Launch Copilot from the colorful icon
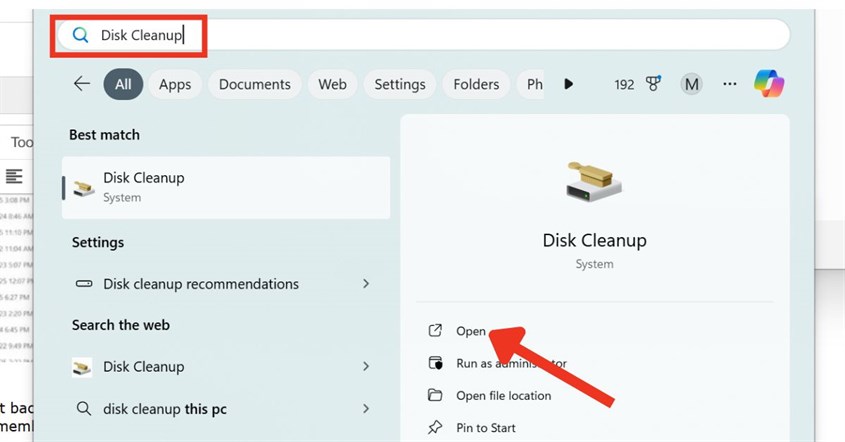 pos(769,84)
